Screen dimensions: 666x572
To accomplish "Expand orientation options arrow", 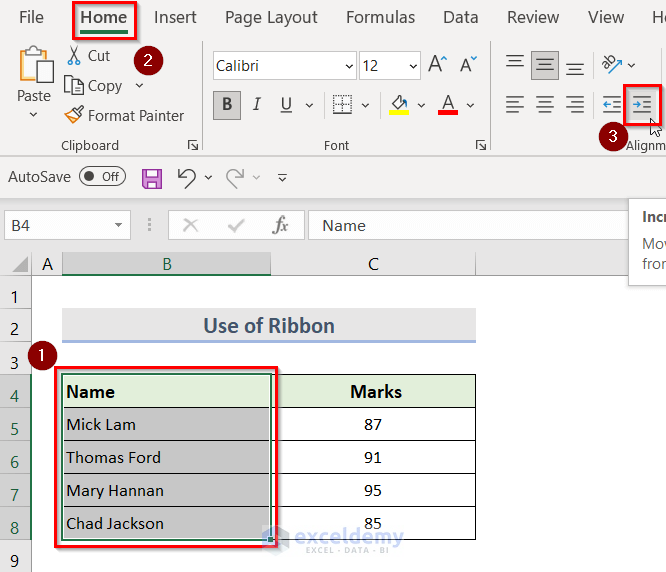I will coord(631,65).
